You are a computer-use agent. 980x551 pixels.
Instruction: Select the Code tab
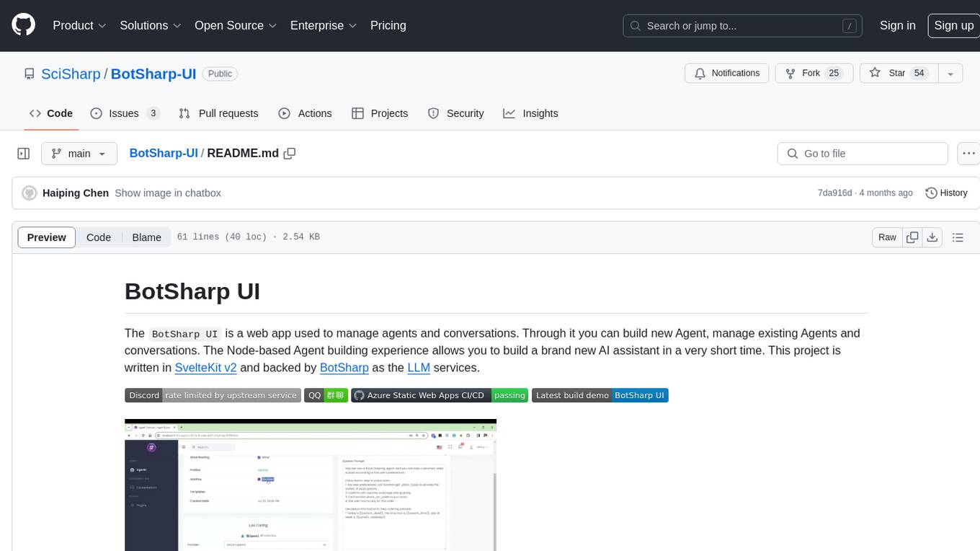pyautogui.click(x=51, y=113)
